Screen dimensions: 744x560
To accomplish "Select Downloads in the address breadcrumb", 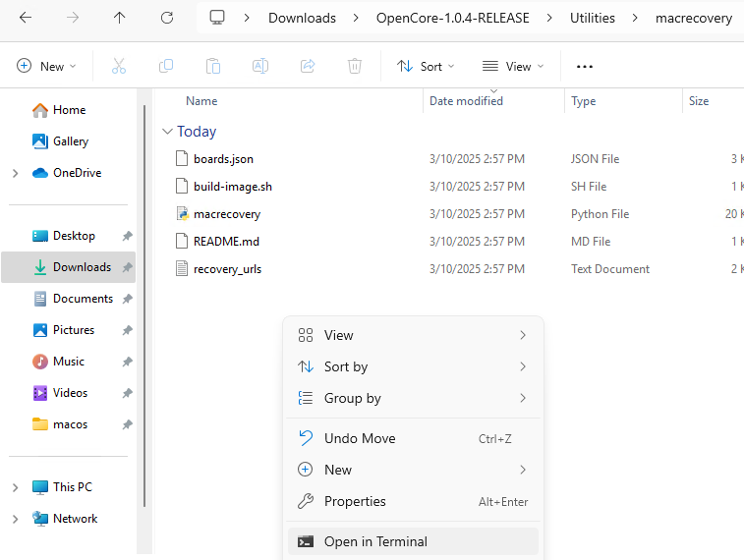I will pos(303,18).
